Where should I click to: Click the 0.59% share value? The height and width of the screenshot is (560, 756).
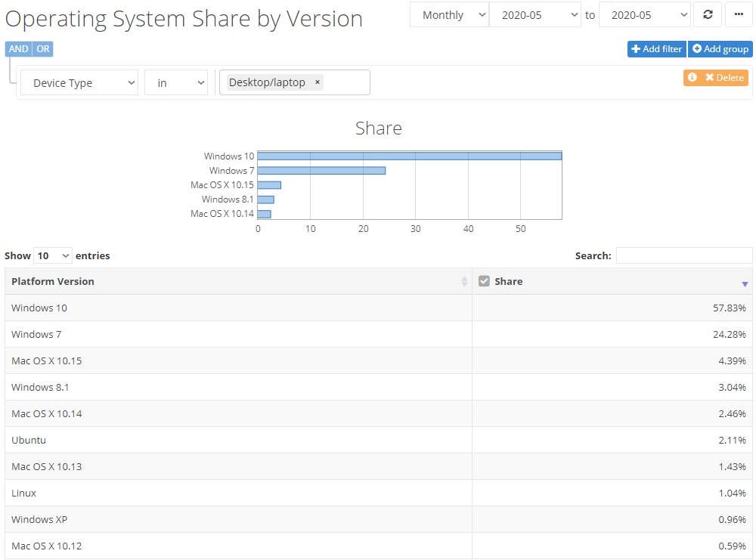(x=732, y=546)
